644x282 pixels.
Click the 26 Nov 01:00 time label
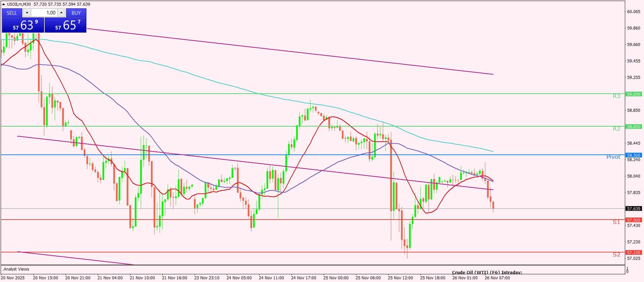click(465, 278)
